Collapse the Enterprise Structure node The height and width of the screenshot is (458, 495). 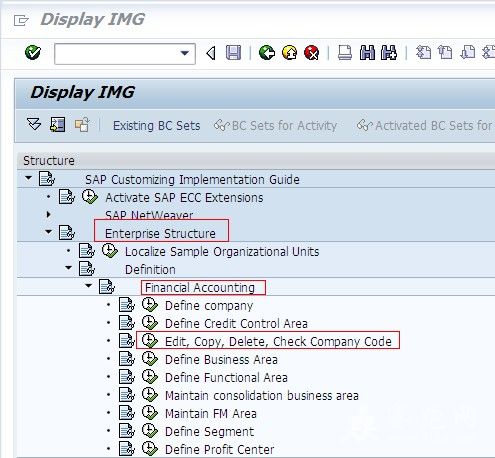pos(49,231)
